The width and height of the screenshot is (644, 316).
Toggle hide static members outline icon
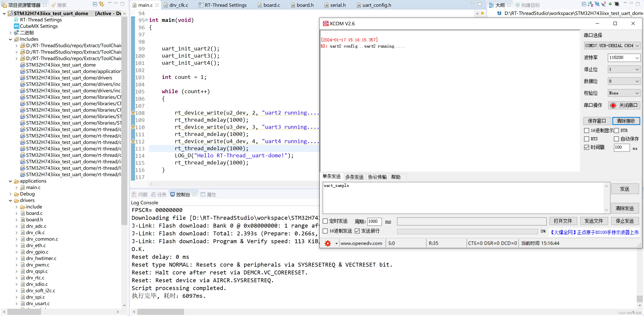(x=603, y=4)
